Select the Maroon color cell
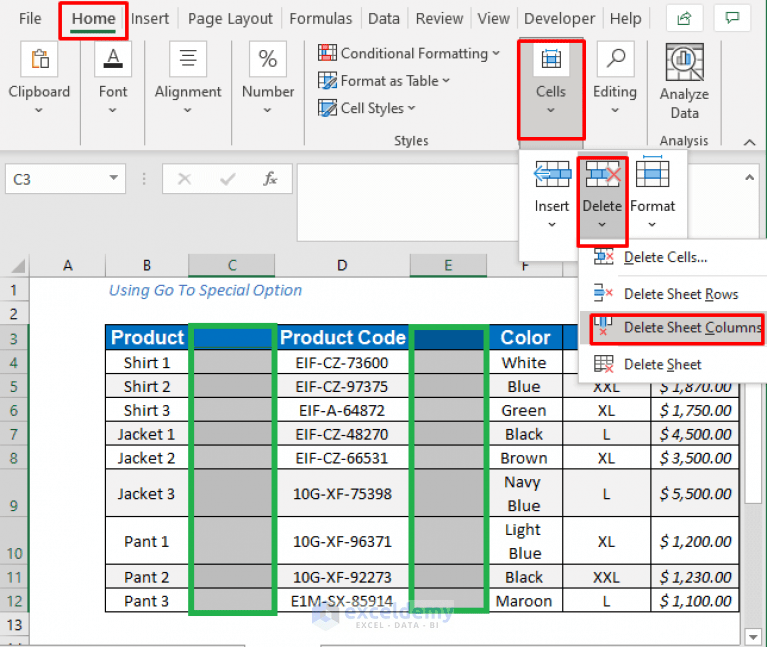767x647 pixels. pyautogui.click(x=524, y=601)
